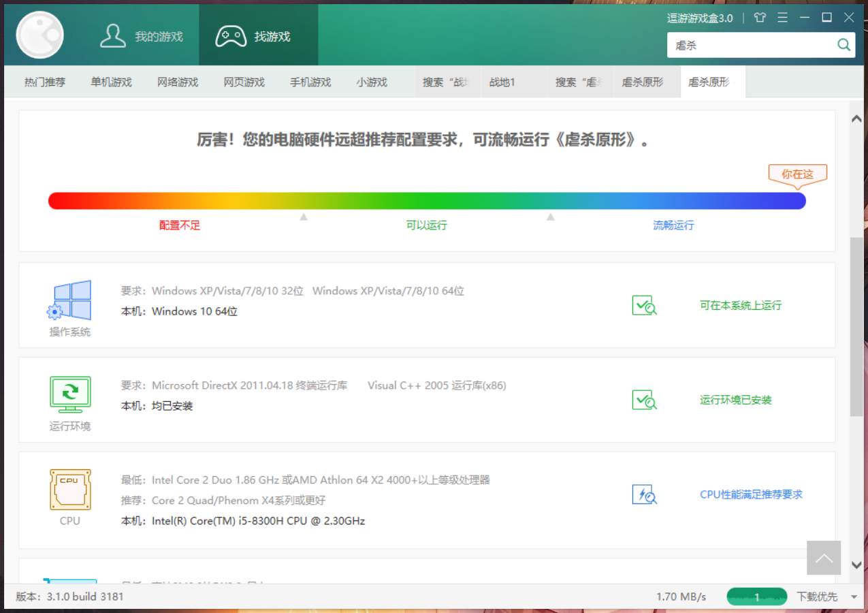
Task: Click check icon beside 运行环境已安装
Action: [644, 400]
